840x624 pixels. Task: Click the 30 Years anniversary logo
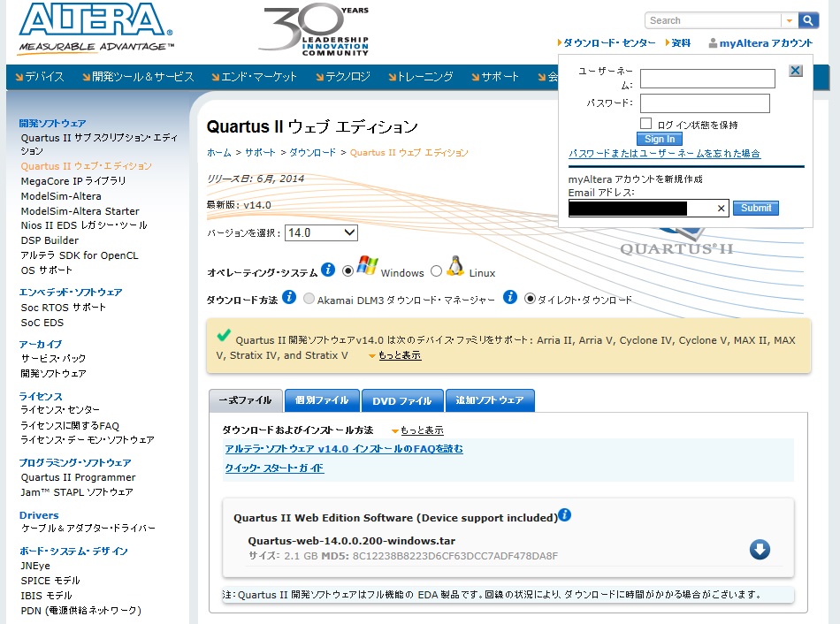coord(314,29)
